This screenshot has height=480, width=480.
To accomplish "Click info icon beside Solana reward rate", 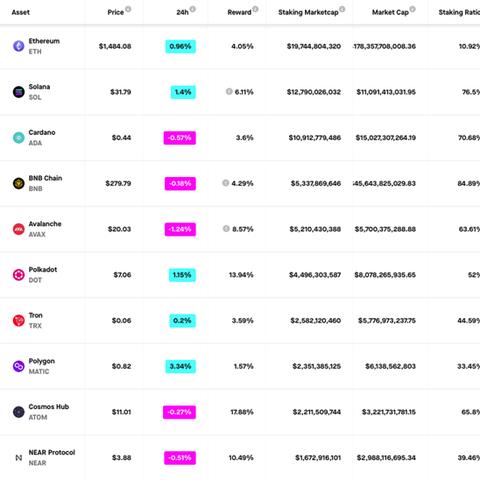I will click(x=229, y=91).
